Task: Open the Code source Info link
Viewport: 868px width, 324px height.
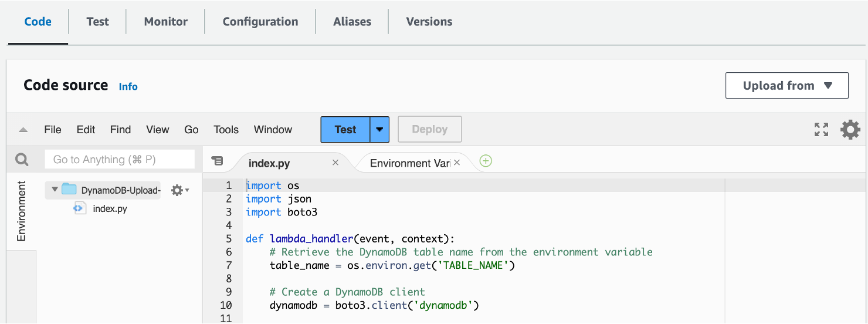Action: click(x=128, y=86)
